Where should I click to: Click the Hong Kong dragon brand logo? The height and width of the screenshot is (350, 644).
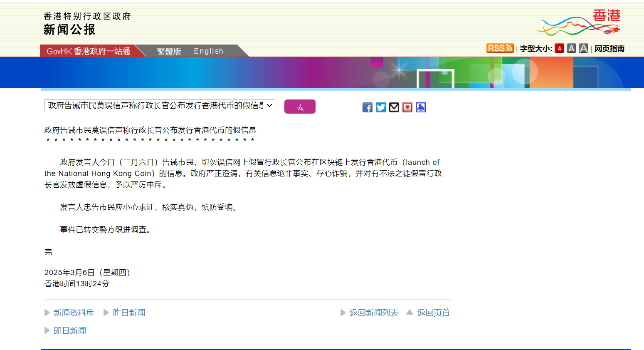578,23
